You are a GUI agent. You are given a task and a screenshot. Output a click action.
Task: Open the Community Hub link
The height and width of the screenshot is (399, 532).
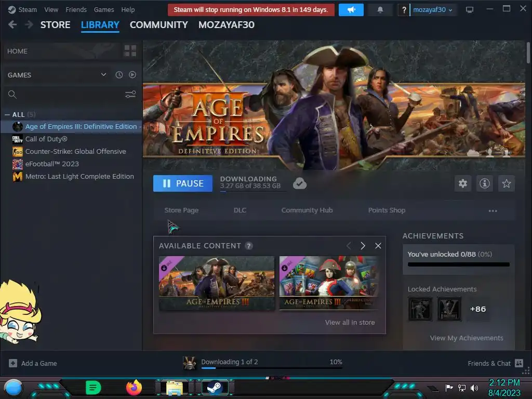coord(307,210)
